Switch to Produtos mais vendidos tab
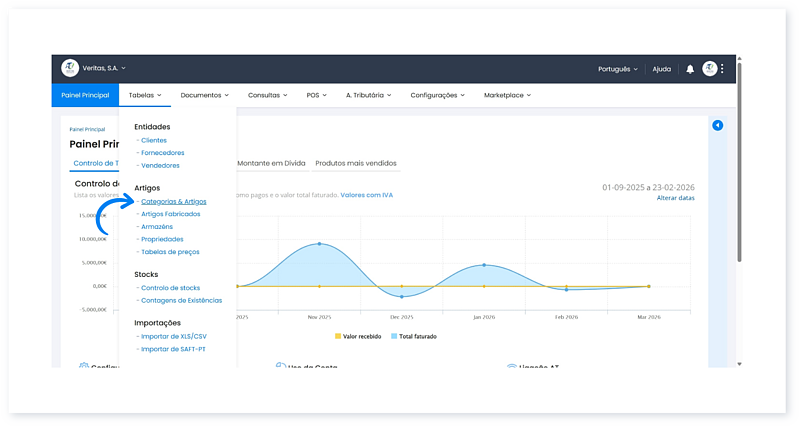The height and width of the screenshot is (427, 800). (x=355, y=163)
